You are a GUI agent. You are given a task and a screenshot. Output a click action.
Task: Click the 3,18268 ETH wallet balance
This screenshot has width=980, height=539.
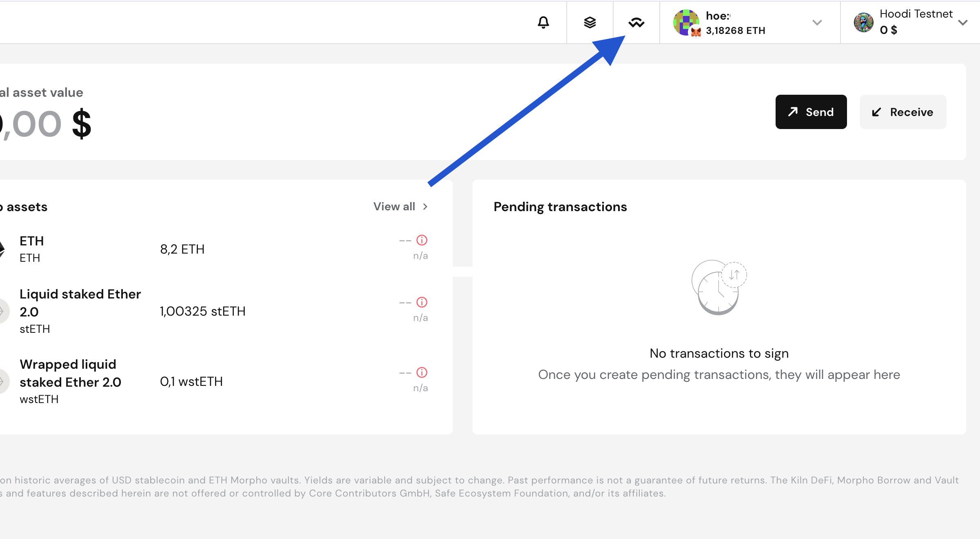[x=735, y=31]
